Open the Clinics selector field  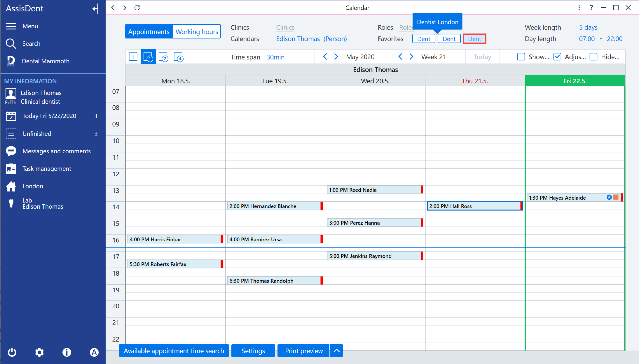point(285,28)
